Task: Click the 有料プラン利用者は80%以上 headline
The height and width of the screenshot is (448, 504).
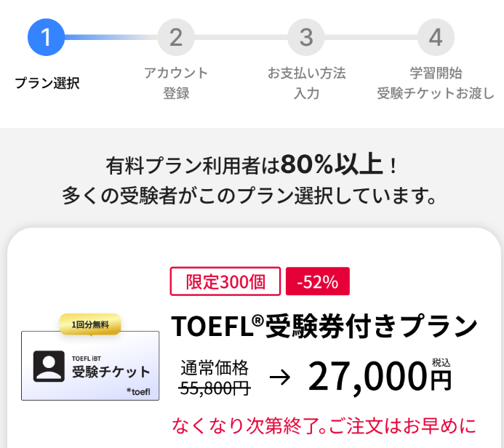Action: click(x=251, y=165)
